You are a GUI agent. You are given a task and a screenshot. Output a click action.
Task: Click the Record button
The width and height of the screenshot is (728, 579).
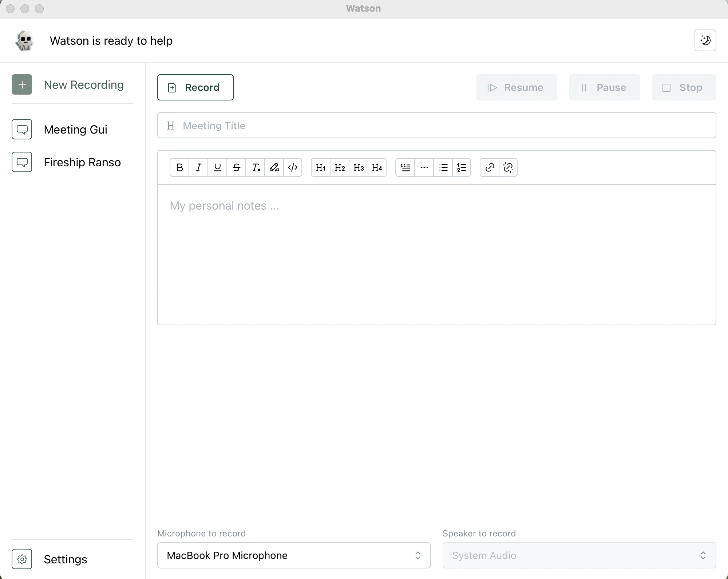tap(195, 87)
